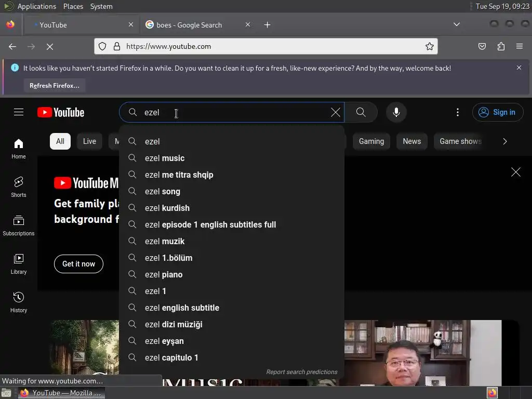Click the clock showing Tue Sep 19, 09:23
Screen dimensions: 532x399
[x=502, y=6]
